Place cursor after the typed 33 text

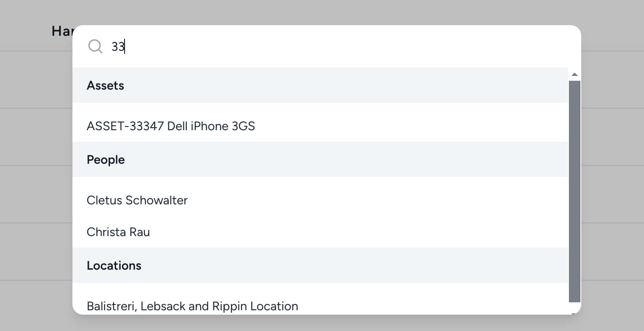point(125,46)
